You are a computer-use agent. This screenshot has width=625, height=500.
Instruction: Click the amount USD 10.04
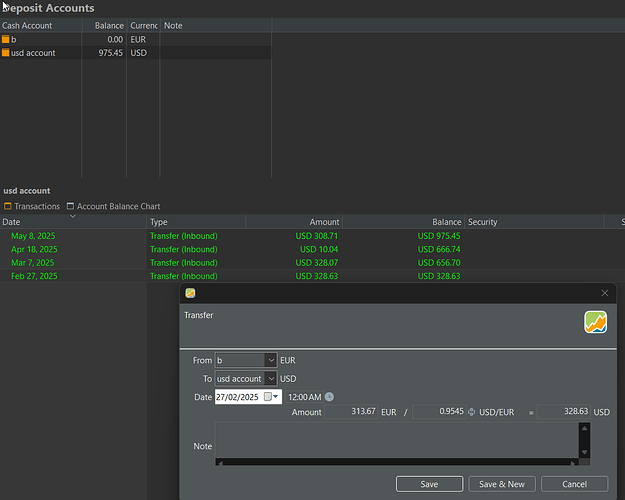tap(319, 249)
